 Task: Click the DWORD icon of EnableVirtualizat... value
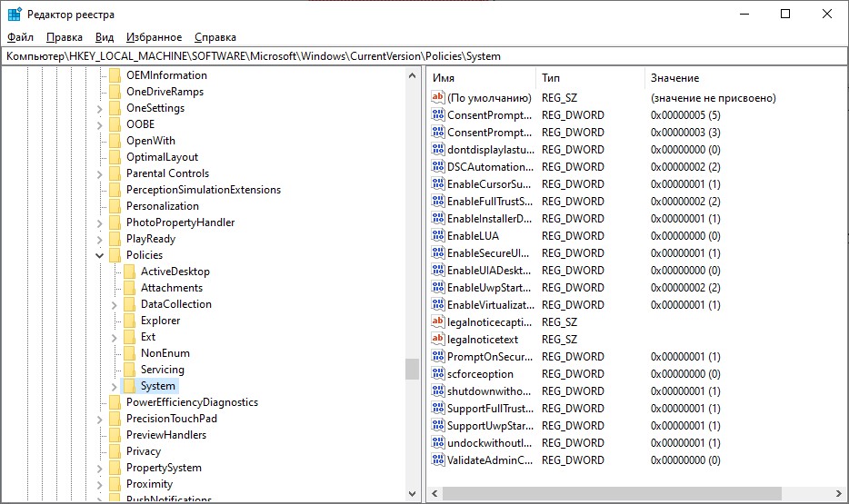click(x=437, y=304)
